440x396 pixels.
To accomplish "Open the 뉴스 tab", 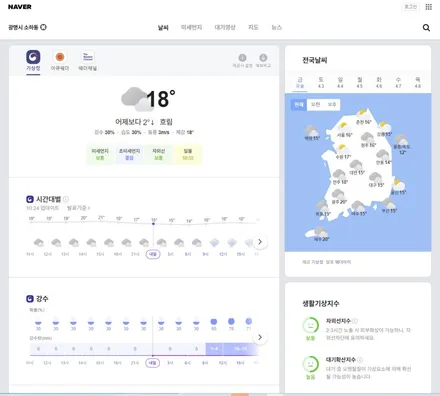I will (x=276, y=27).
